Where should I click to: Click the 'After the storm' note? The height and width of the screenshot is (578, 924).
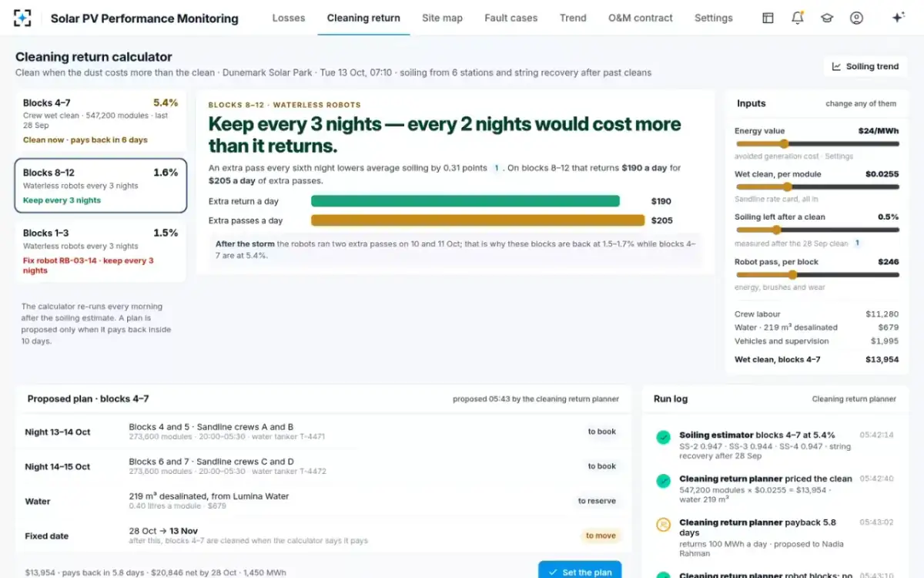click(x=456, y=249)
